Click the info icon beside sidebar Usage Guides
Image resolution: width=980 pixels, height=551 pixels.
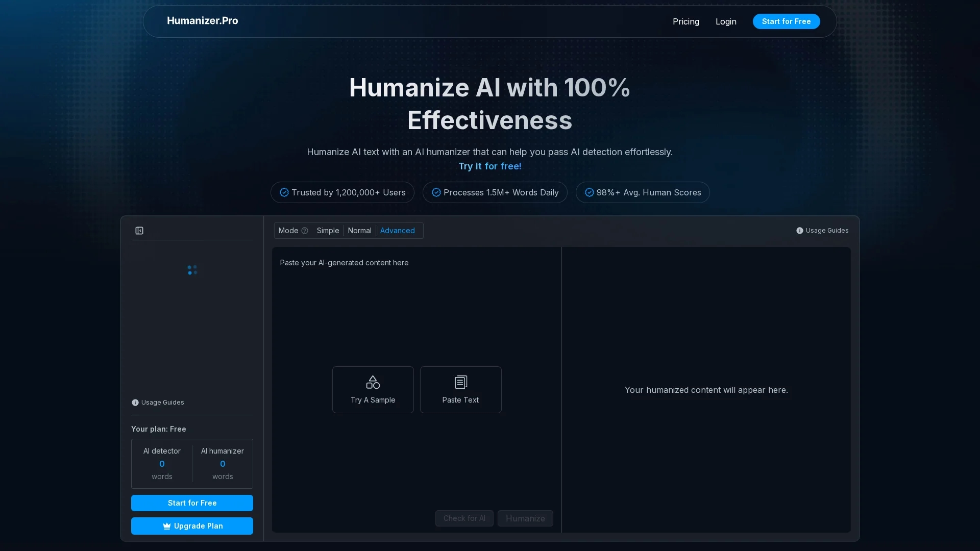click(135, 403)
